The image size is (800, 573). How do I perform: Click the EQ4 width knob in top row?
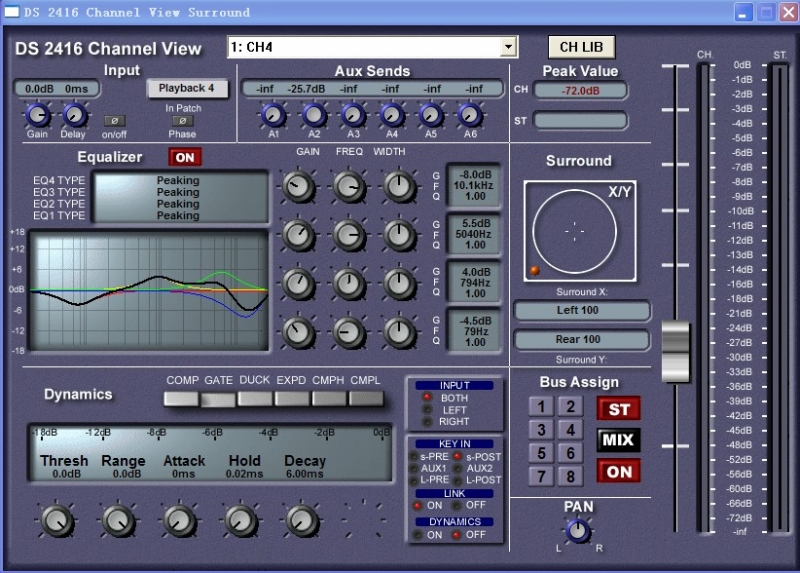(x=399, y=187)
